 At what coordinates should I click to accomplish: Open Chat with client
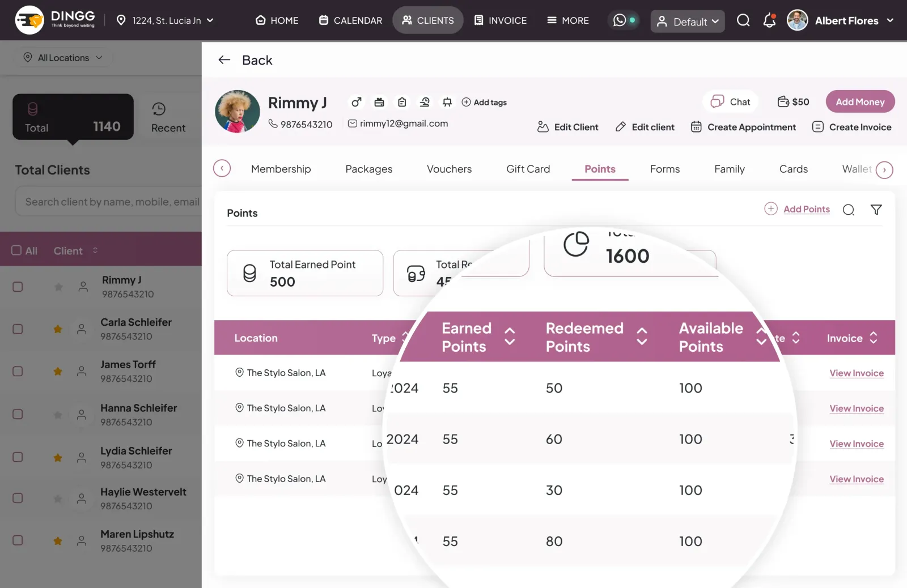[x=731, y=102]
